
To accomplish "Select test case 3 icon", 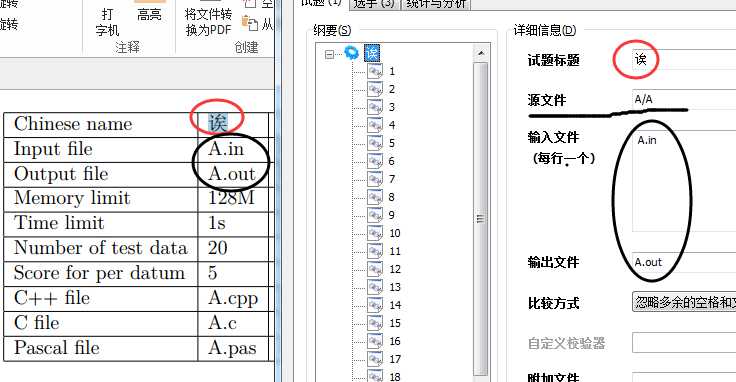I will [375, 107].
